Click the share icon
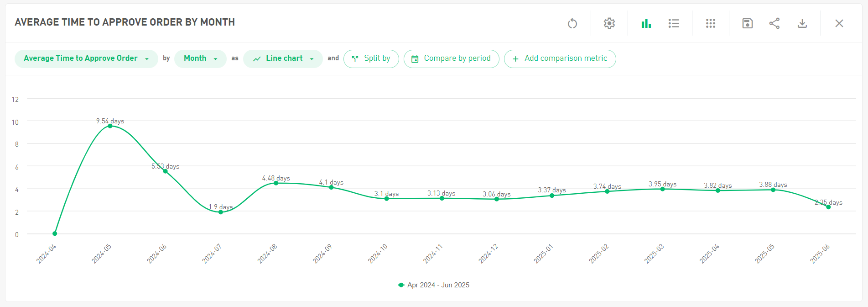 click(x=774, y=23)
